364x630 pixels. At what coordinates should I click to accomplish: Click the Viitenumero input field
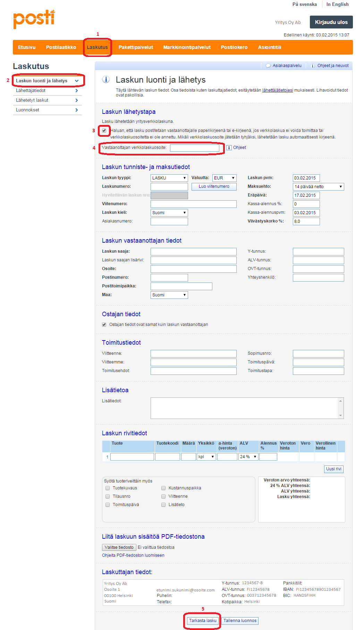point(194,204)
